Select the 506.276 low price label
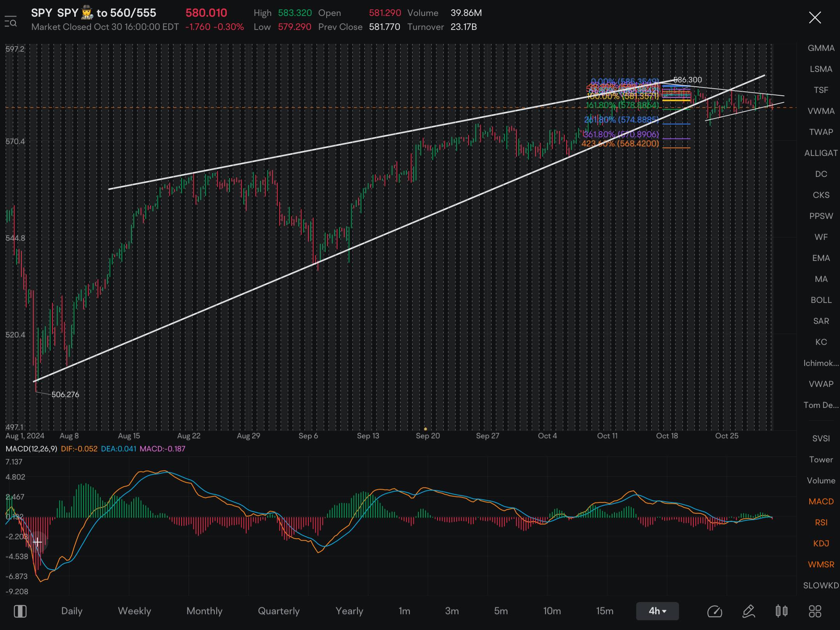840x630 pixels. [65, 394]
